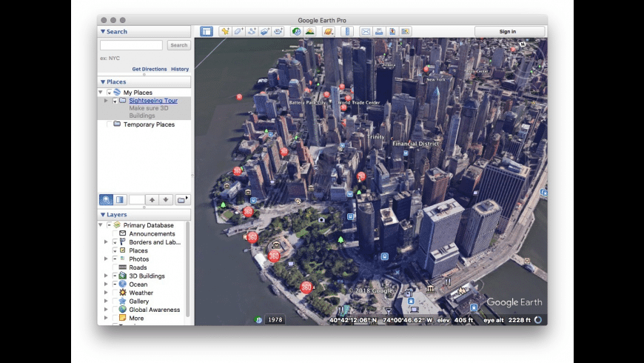Click the Print toolbar icon
The image size is (644, 363).
point(378,31)
